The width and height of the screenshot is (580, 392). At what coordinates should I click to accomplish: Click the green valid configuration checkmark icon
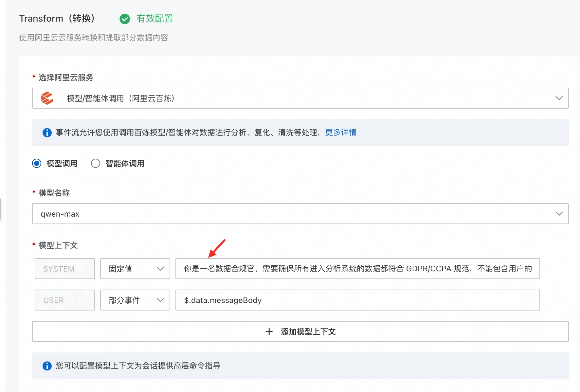click(125, 19)
